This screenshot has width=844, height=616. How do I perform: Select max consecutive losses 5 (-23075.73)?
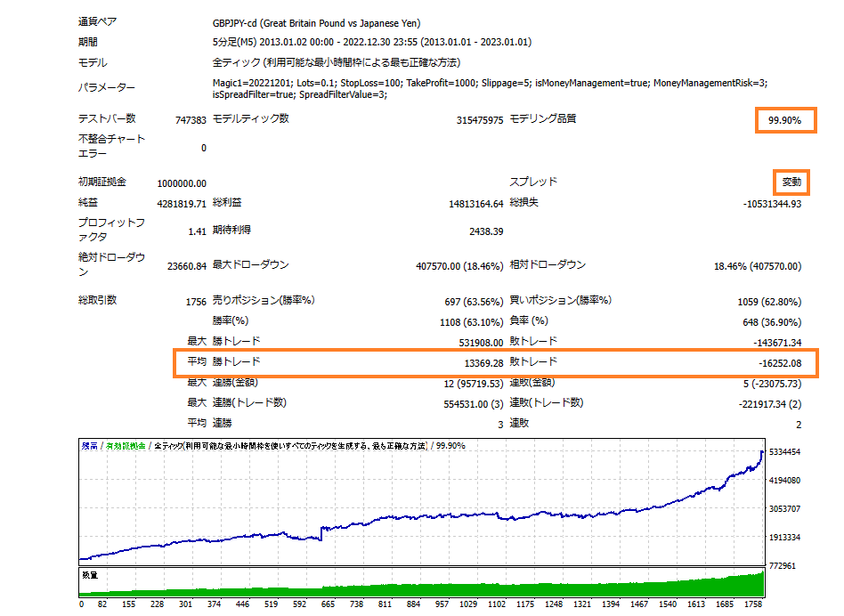coord(772,384)
